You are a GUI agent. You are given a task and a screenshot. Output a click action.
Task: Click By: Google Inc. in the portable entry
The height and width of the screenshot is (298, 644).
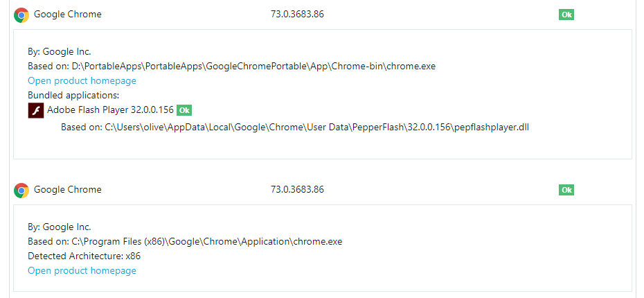[60, 52]
